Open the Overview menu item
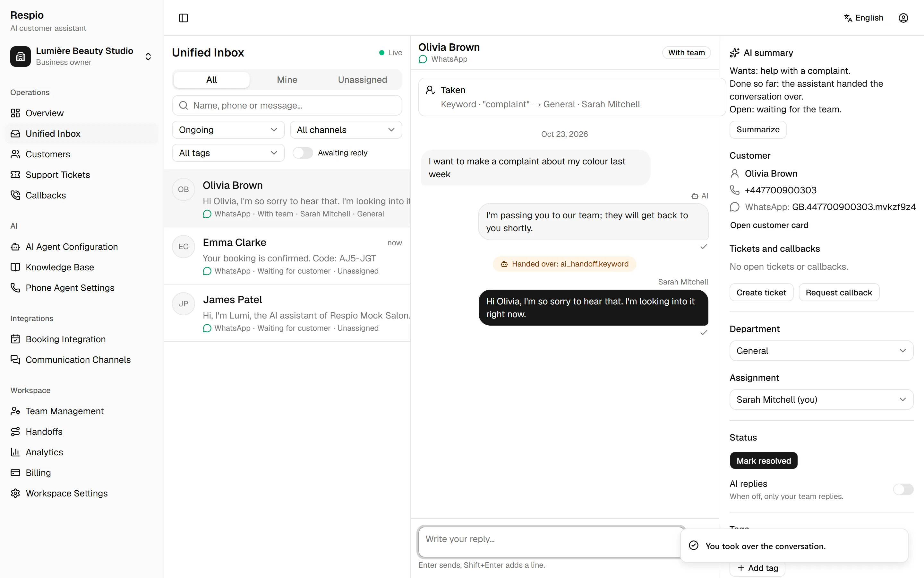Viewport: 924px width, 578px height. pyautogui.click(x=82, y=113)
